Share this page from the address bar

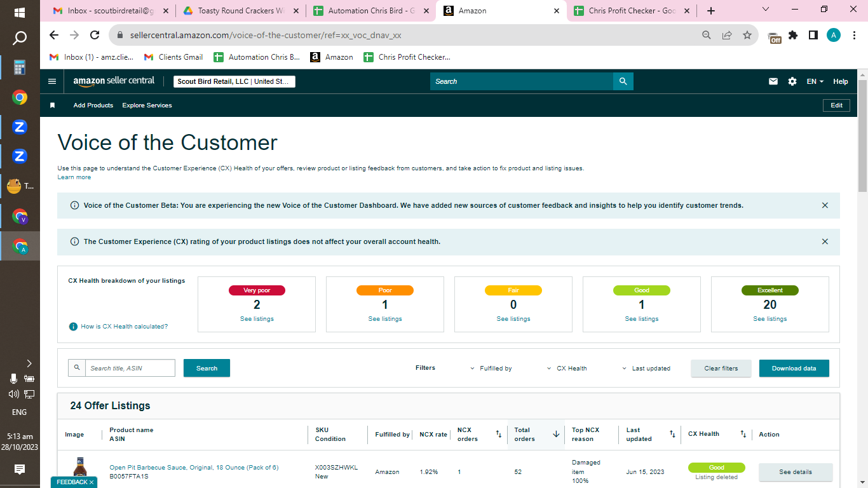(x=727, y=35)
